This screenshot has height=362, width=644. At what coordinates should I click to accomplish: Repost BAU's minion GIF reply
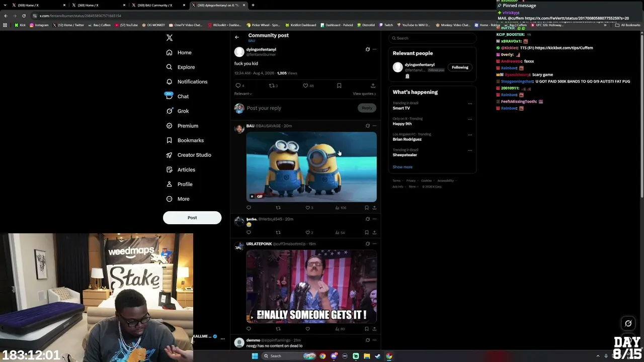tap(278, 208)
